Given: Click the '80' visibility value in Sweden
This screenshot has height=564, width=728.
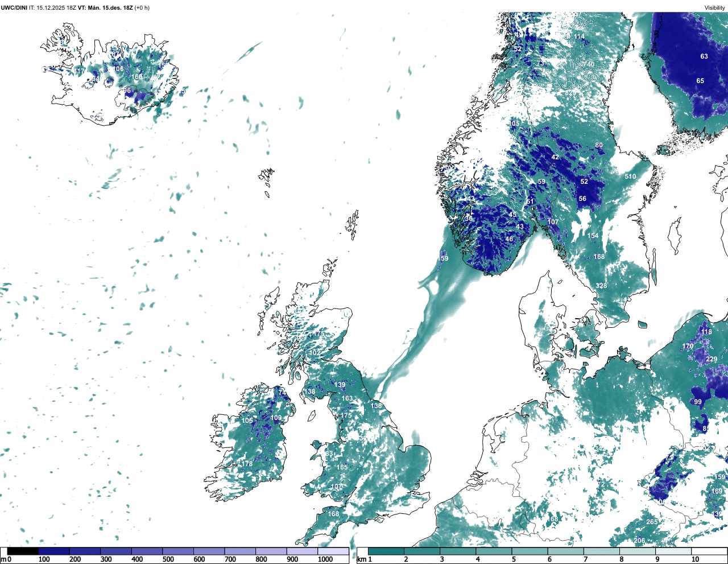Looking at the screenshot, I should point(599,146).
